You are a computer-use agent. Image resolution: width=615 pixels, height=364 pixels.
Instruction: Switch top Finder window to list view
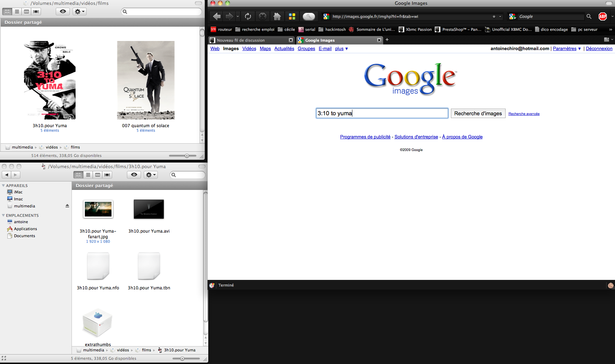point(17,12)
